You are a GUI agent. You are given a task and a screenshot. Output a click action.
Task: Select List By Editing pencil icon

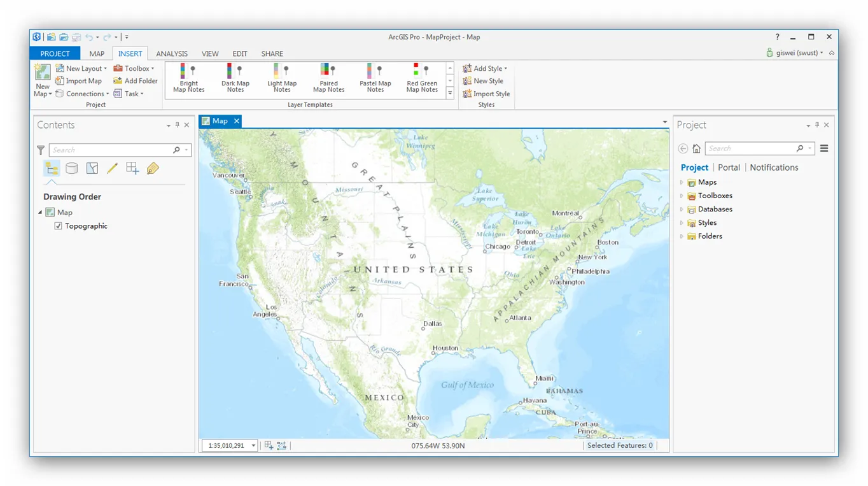112,168
